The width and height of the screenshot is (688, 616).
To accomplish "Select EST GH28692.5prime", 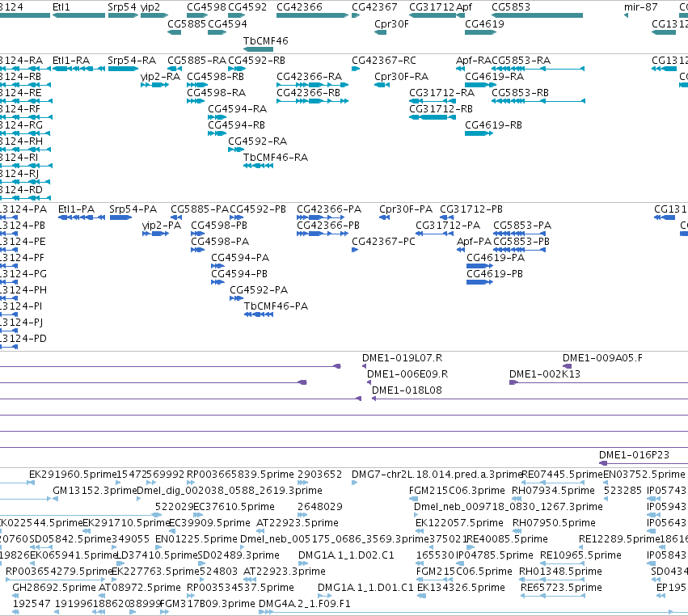I will 54,588.
